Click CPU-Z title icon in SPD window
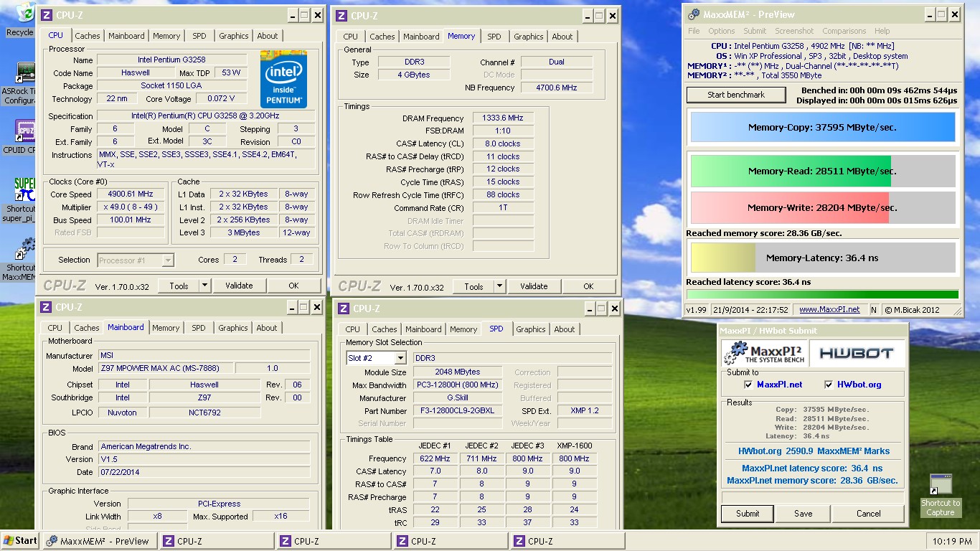 (344, 309)
